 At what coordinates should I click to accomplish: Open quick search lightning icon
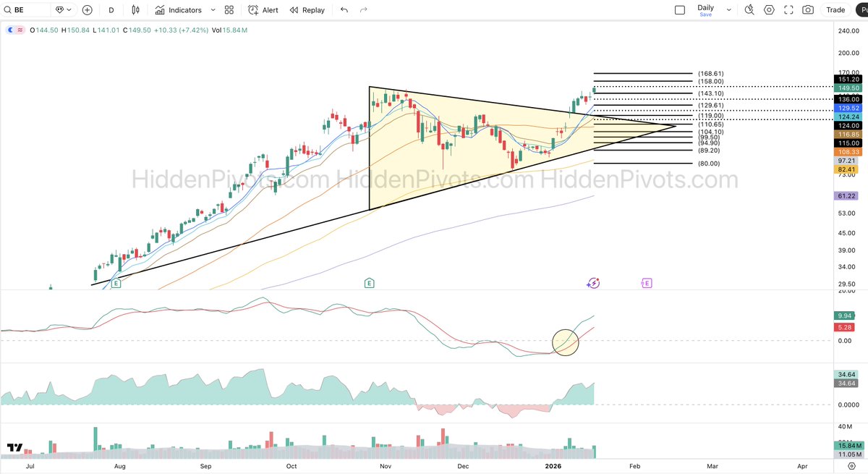click(x=749, y=10)
